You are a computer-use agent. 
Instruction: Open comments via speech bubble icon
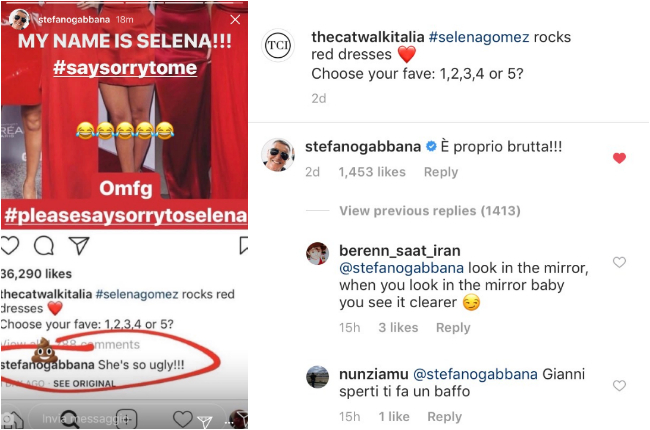point(44,246)
